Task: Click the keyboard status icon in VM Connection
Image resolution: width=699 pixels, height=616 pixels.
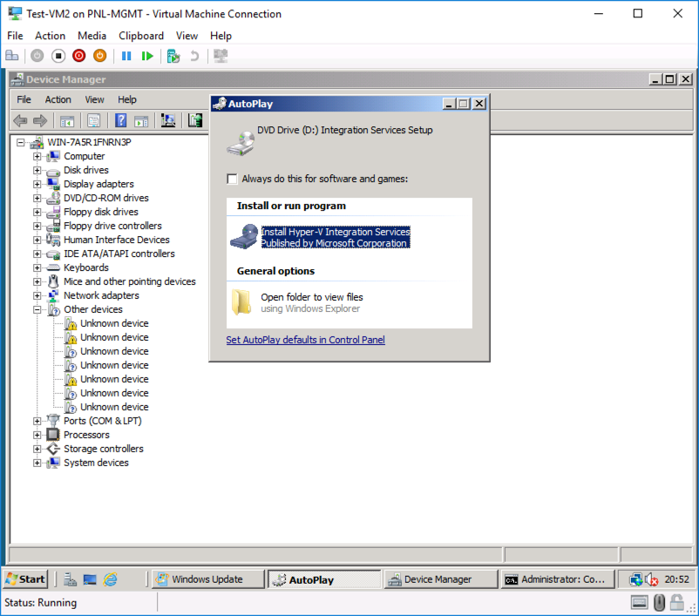Action: coord(639,603)
